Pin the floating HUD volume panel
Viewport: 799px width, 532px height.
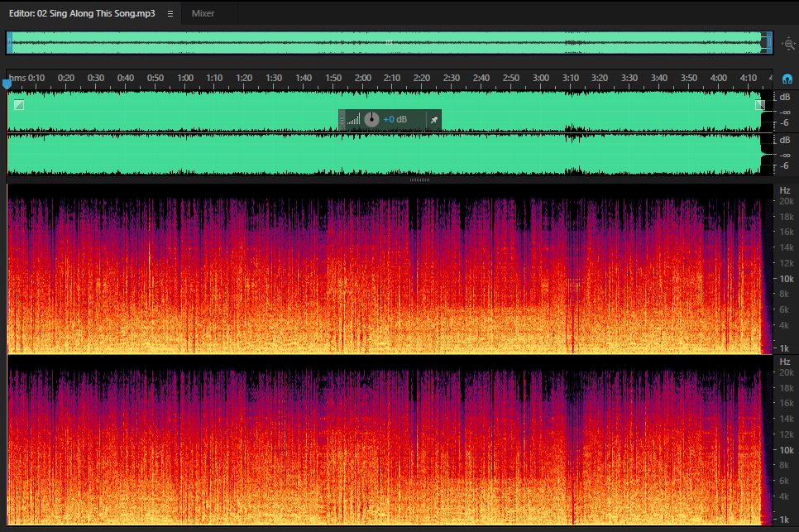(x=433, y=120)
